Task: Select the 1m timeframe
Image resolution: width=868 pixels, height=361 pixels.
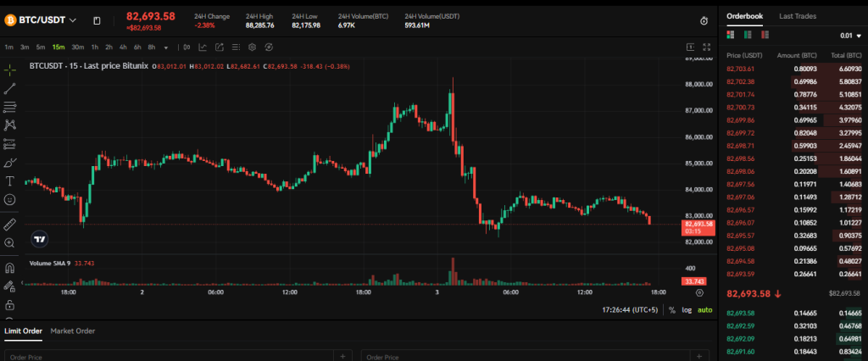Action: click(x=8, y=47)
